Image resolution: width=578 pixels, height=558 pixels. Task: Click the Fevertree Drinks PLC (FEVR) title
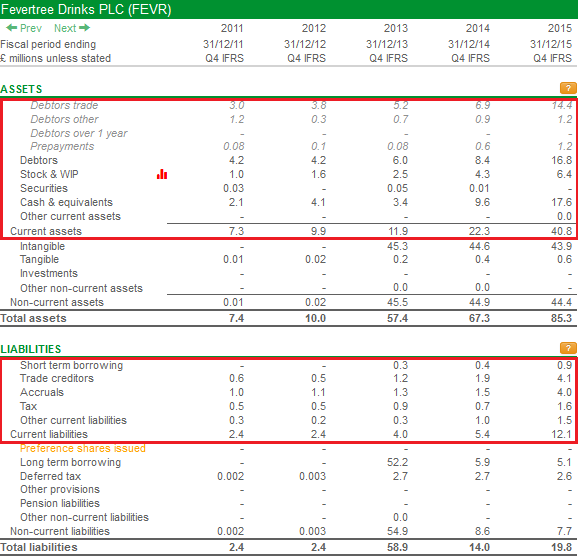tap(86, 9)
